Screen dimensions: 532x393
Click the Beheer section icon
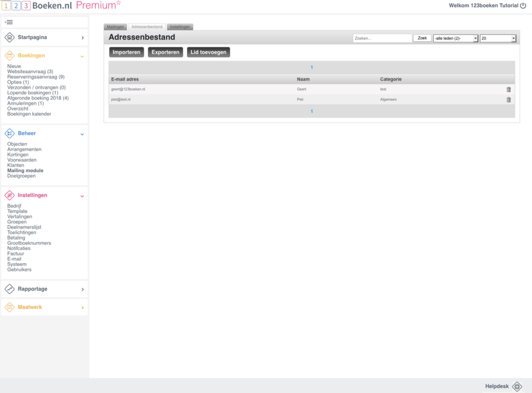coord(9,134)
